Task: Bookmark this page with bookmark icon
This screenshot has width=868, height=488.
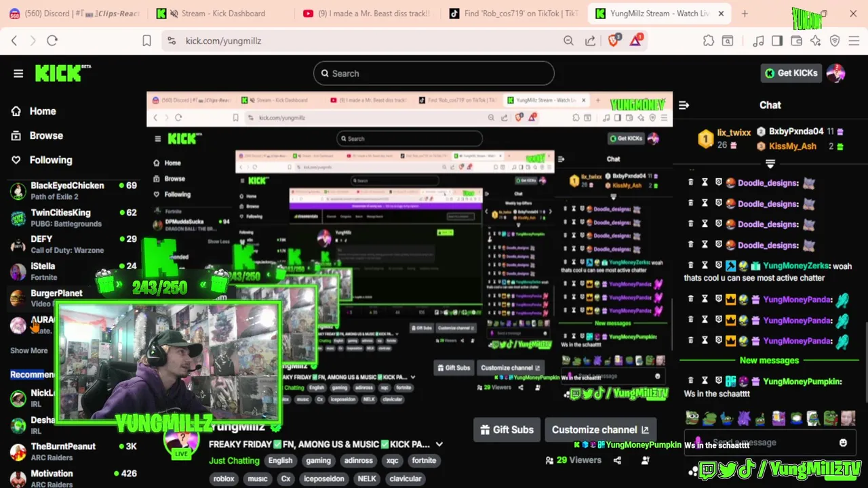Action: [x=146, y=41]
